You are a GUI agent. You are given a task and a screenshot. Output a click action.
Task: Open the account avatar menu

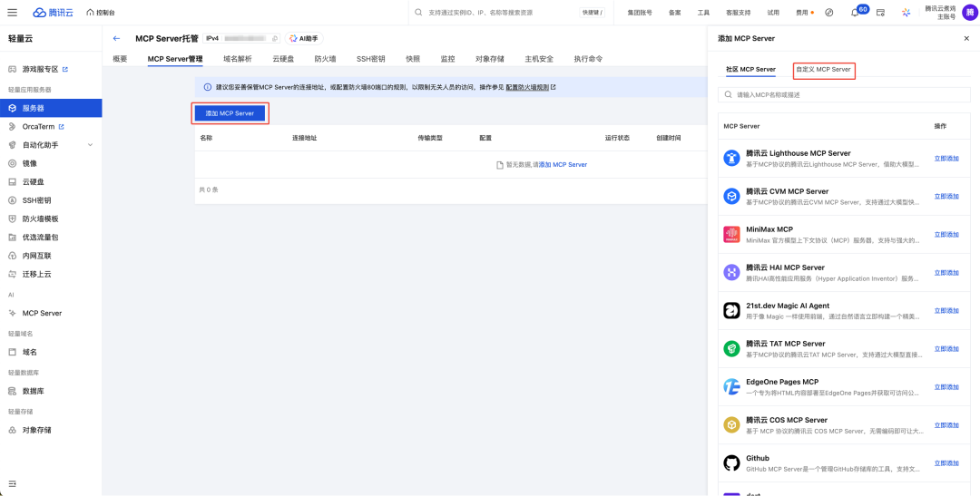pos(968,13)
